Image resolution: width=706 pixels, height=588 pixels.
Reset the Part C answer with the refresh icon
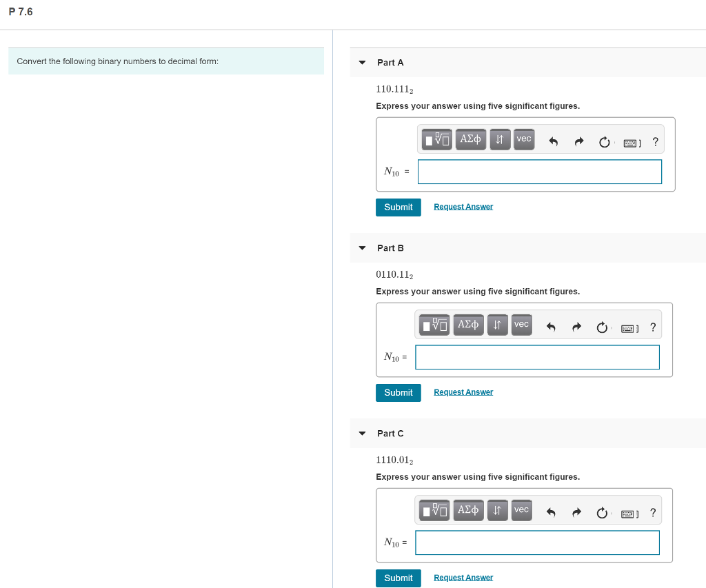point(601,512)
